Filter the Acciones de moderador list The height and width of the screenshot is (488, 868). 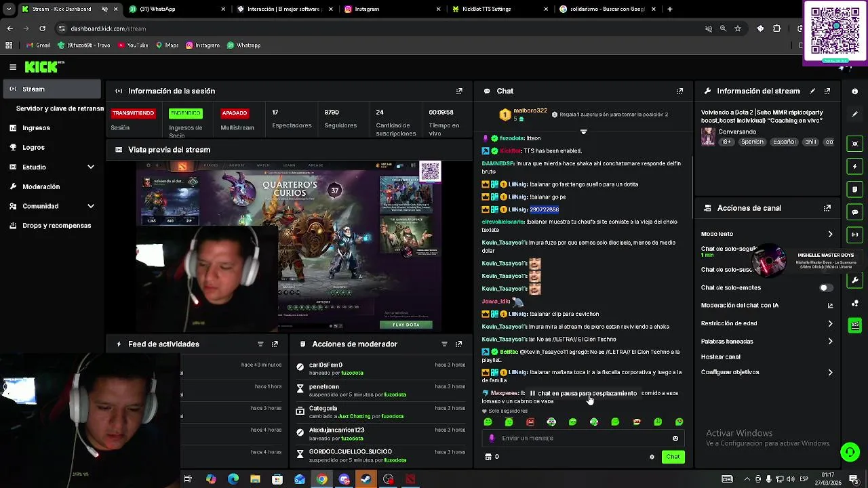click(x=444, y=344)
